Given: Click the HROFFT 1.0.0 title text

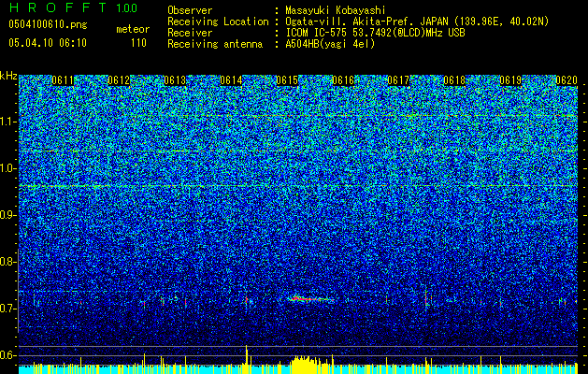Looking at the screenshot, I should [x=73, y=7].
